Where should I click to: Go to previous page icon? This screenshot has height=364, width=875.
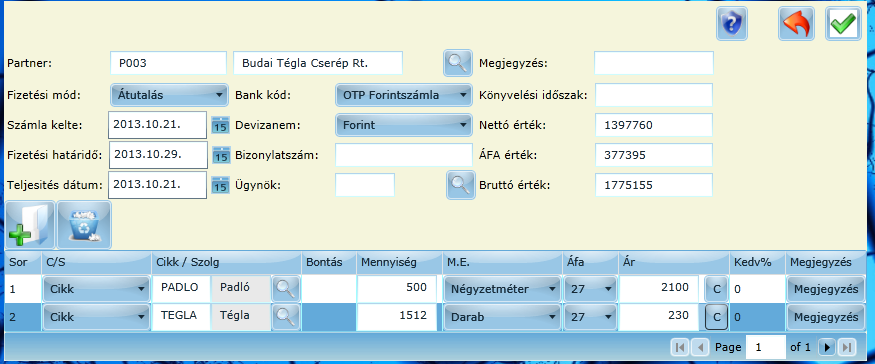(x=700, y=347)
